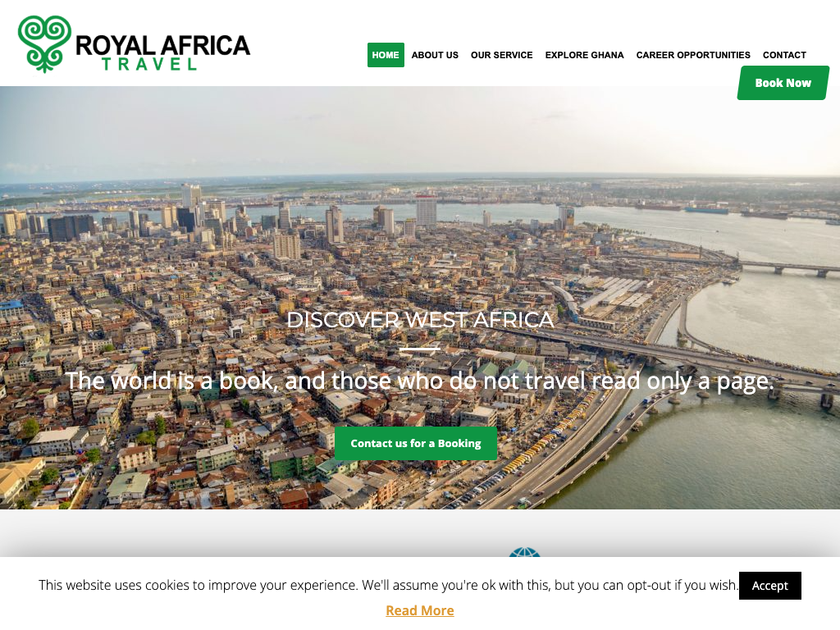Go to the ABOUT US page
Screen dimensions: 840x630
[435, 55]
